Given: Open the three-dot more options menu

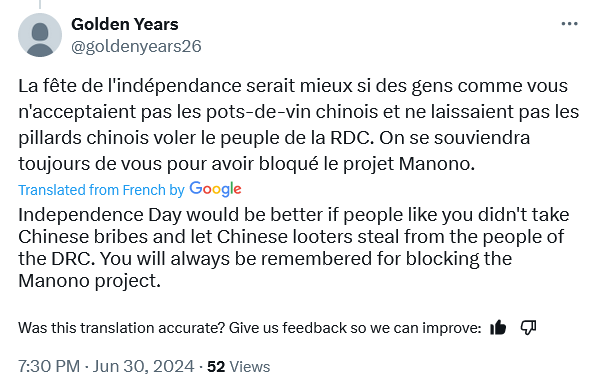Looking at the screenshot, I should 569,24.
